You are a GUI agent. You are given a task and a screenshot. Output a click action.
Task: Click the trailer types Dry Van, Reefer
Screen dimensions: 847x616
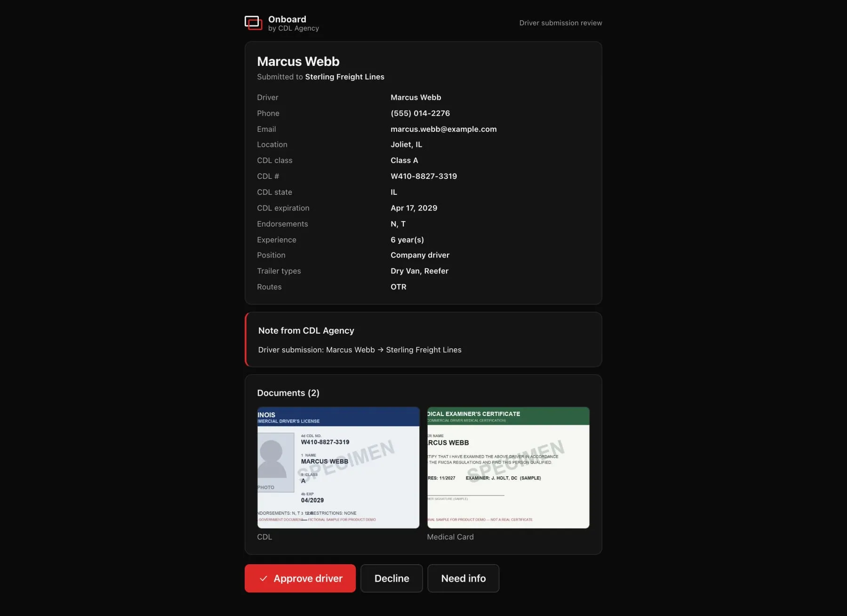[420, 271]
